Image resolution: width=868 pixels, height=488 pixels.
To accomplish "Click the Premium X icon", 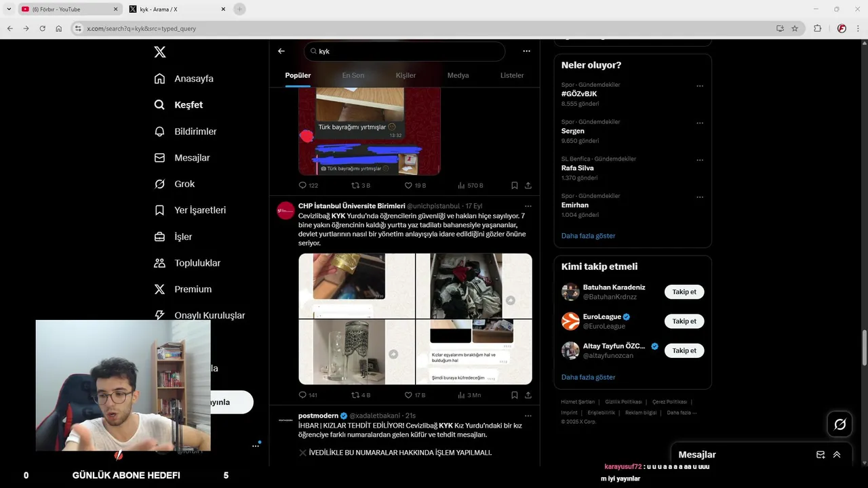I will point(159,289).
